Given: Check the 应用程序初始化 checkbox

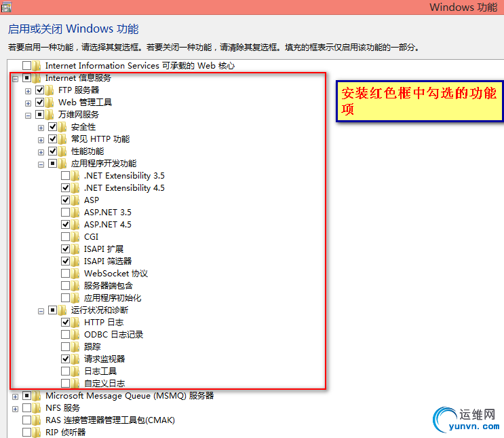Looking at the screenshot, I should point(65,297).
